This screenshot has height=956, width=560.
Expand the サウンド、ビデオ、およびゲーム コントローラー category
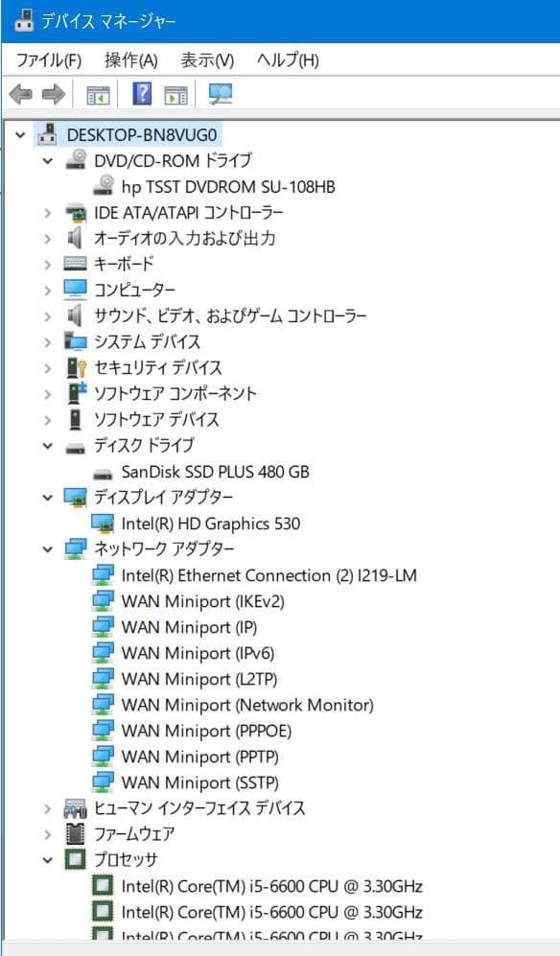pos(48,316)
